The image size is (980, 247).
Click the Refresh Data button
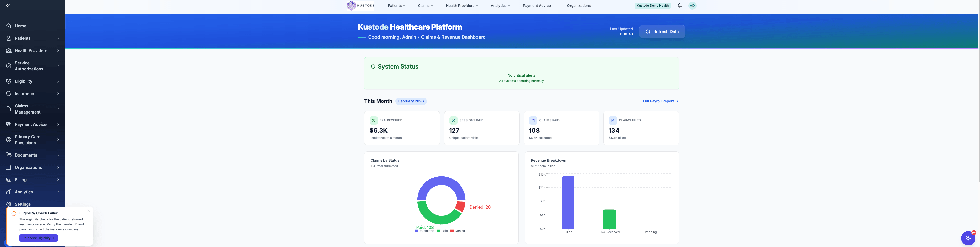662,31
